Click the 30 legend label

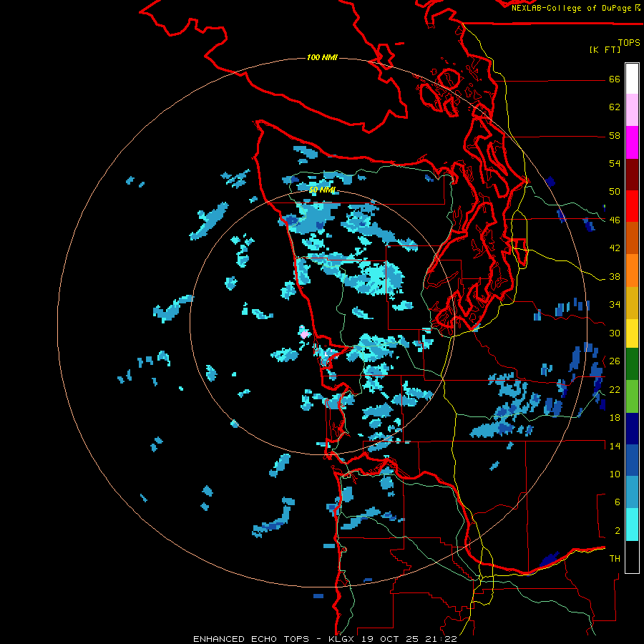[x=615, y=333]
